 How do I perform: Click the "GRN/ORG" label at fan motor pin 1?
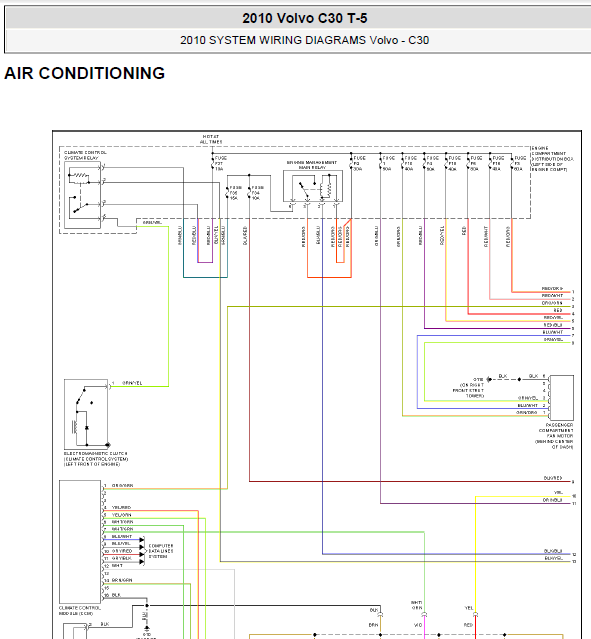pos(527,412)
